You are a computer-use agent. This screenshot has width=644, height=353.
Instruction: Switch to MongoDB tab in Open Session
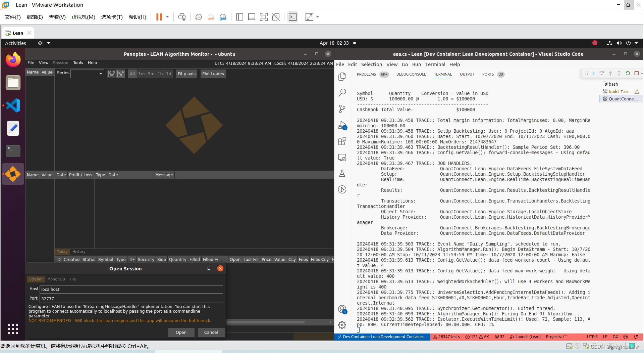56,279
